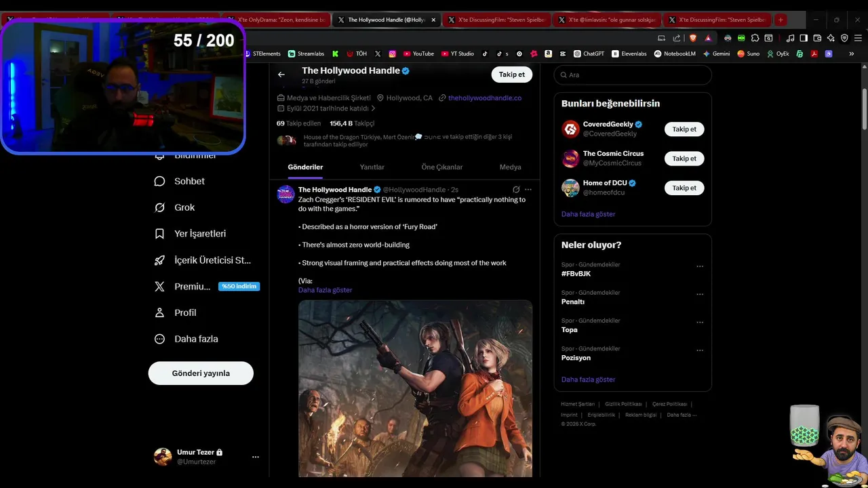Switch to the Medya tab

click(x=511, y=167)
